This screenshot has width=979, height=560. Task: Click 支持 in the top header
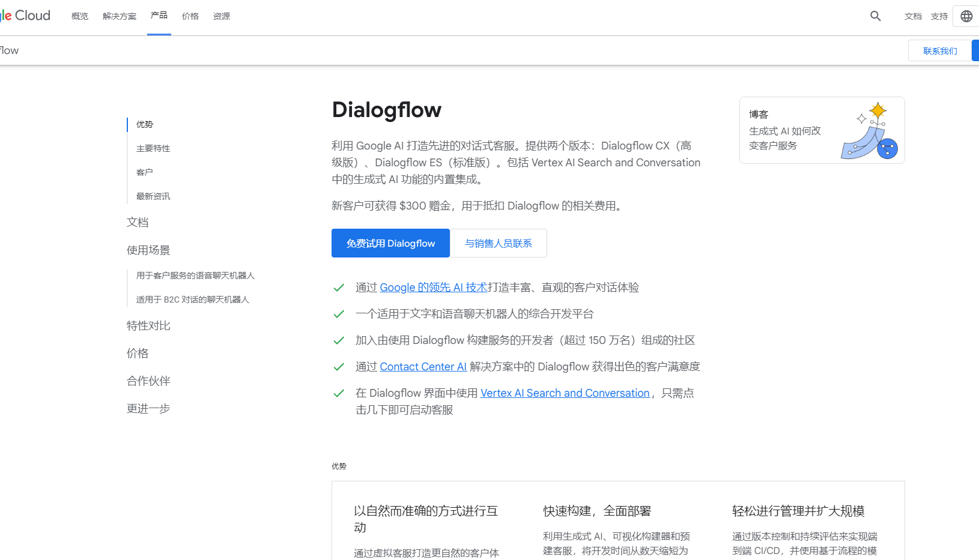[x=939, y=16]
